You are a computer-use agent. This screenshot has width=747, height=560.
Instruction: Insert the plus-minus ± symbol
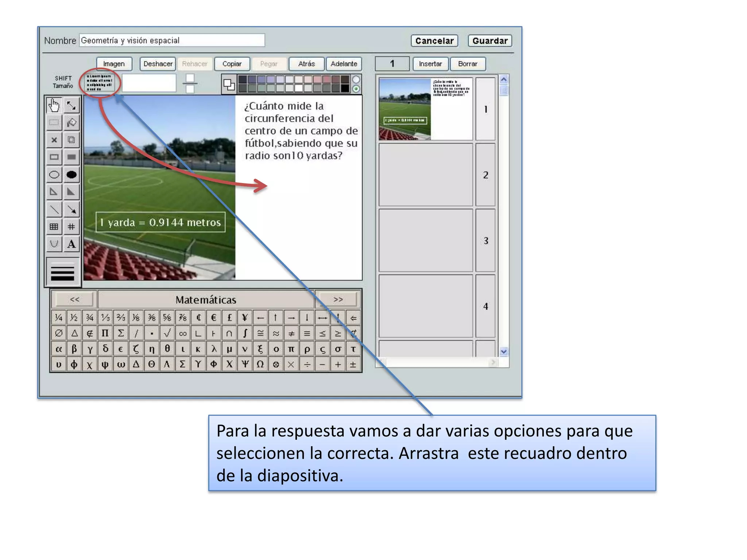(x=353, y=364)
